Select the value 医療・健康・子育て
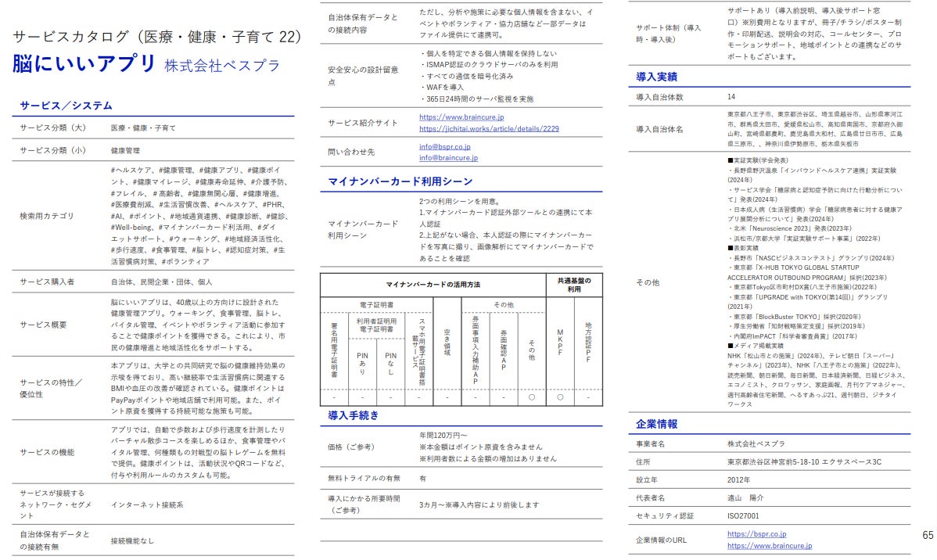Screen dimensions: 937x560 143,128
